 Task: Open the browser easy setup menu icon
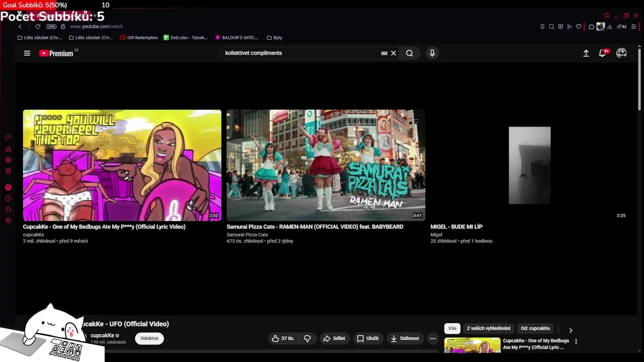(634, 27)
